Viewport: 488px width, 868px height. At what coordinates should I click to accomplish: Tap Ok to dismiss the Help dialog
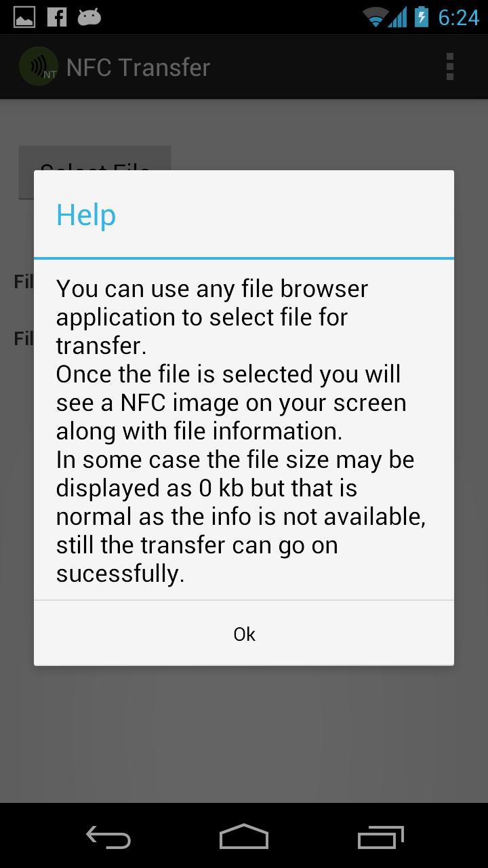tap(244, 633)
